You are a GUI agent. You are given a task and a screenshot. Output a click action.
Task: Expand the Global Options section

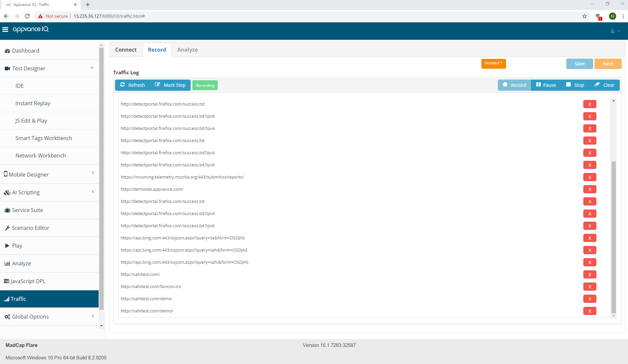(49, 317)
